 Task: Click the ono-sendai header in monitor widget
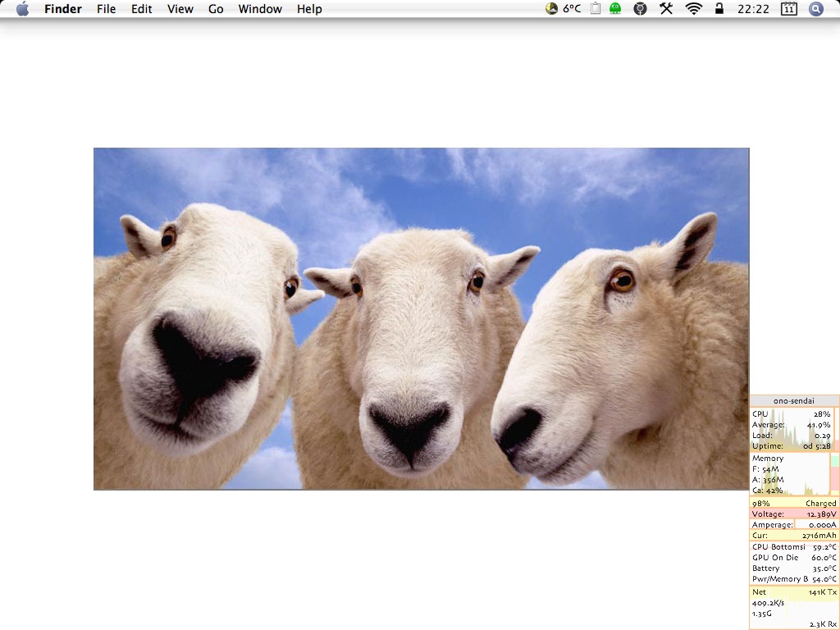click(794, 400)
